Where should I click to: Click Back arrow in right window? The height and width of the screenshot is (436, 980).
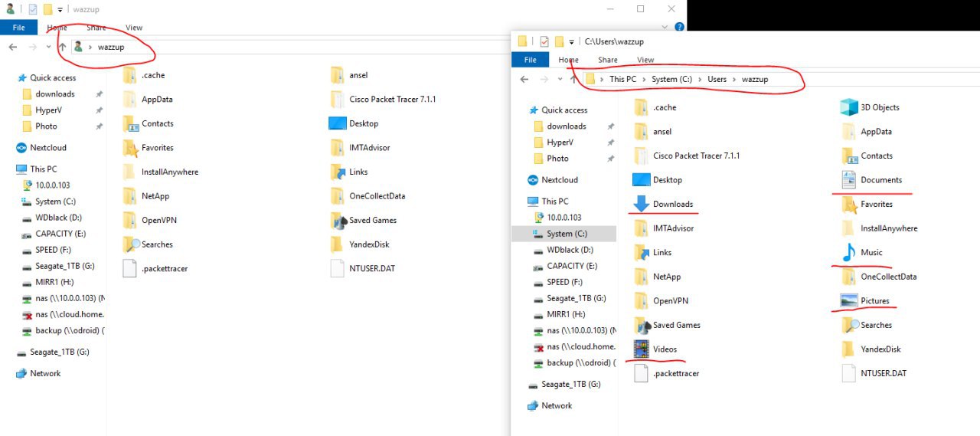[524, 79]
